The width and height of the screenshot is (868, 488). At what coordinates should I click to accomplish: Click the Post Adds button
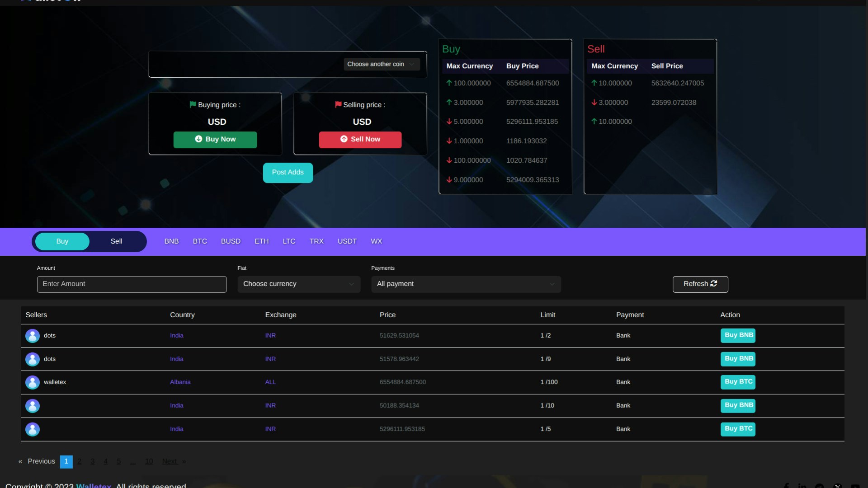point(288,173)
